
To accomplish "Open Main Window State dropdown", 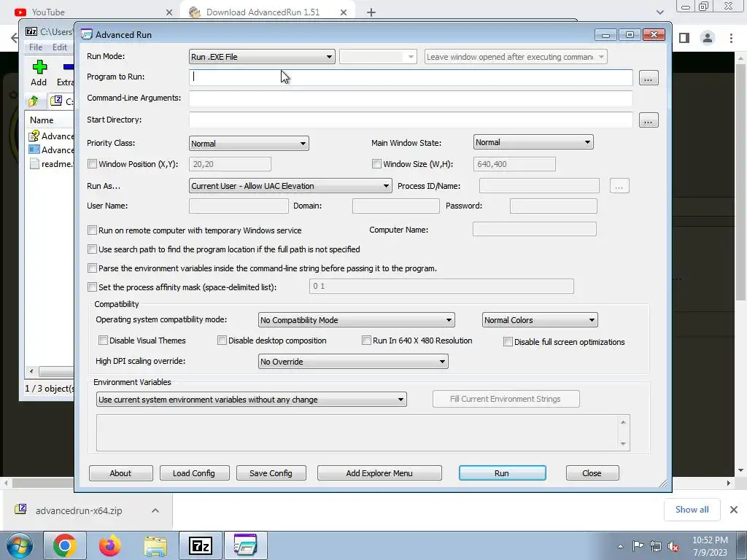I will tap(533, 142).
